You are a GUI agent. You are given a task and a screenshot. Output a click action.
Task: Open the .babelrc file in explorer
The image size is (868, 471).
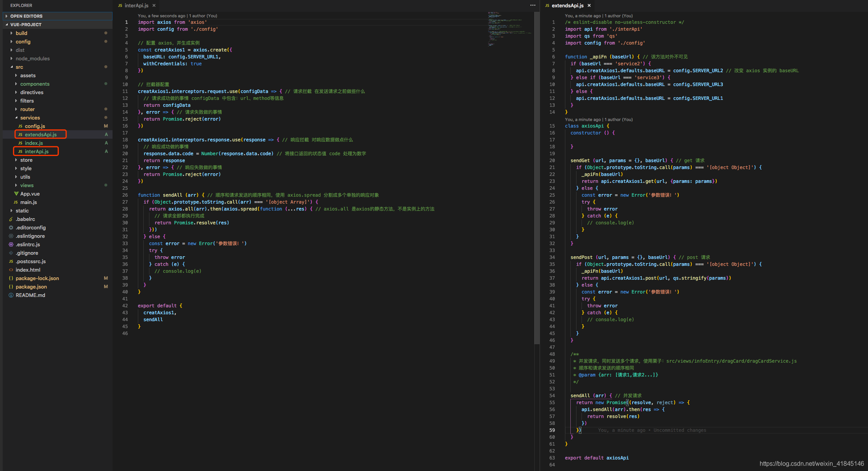[25, 219]
